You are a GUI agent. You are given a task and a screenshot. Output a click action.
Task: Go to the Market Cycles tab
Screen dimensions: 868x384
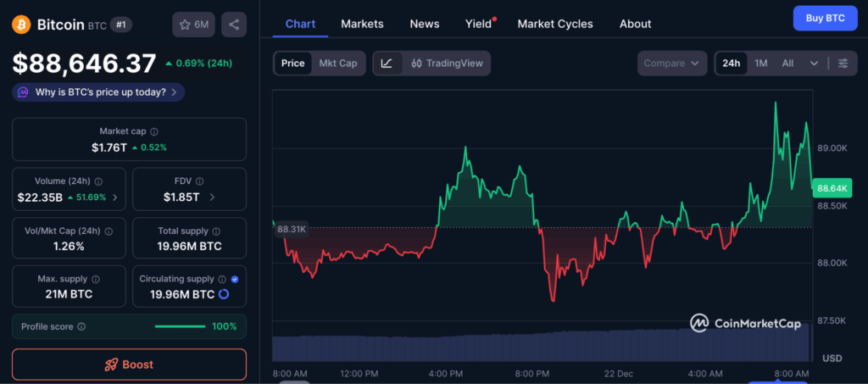point(555,24)
